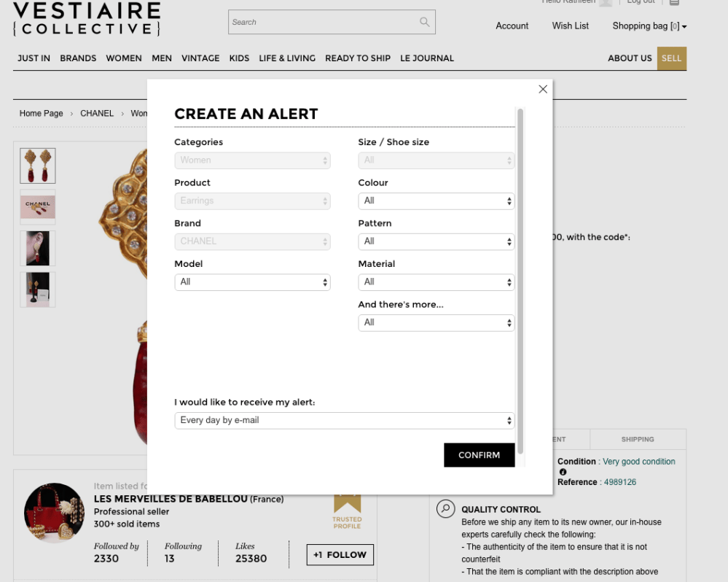Open the WOMEN menu

(x=123, y=58)
